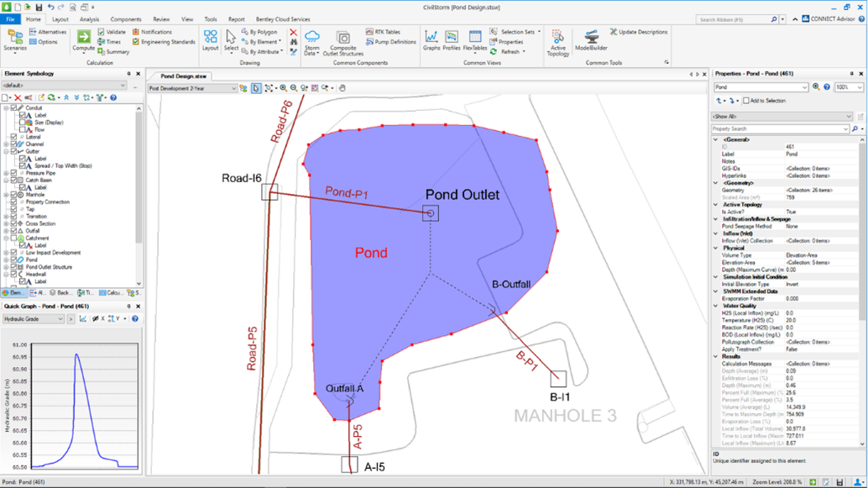Viewport: 868px width, 488px height.
Task: Switch to the Analysis ribbon tab
Action: click(89, 18)
